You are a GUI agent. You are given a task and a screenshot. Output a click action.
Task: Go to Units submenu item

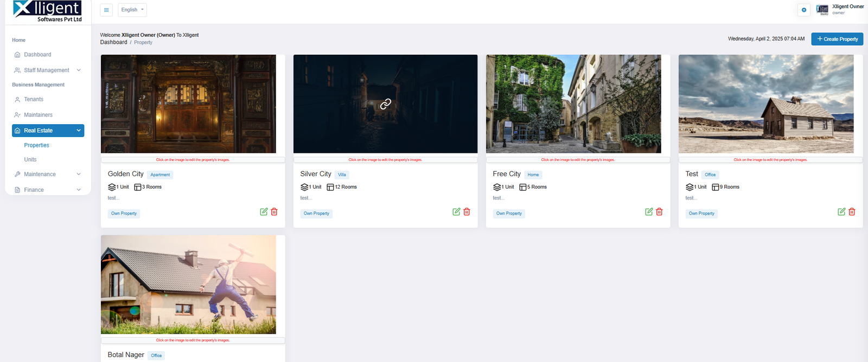point(30,159)
